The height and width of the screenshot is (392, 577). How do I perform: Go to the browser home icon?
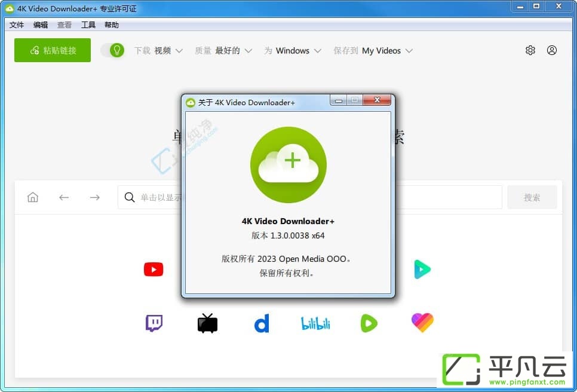pyautogui.click(x=33, y=197)
